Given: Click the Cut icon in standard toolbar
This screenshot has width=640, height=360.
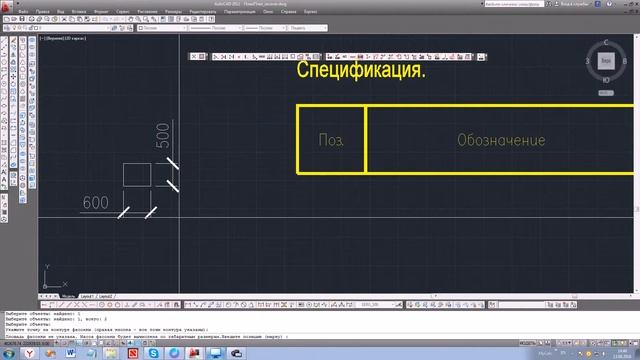Looking at the screenshot, I should tap(64, 19).
